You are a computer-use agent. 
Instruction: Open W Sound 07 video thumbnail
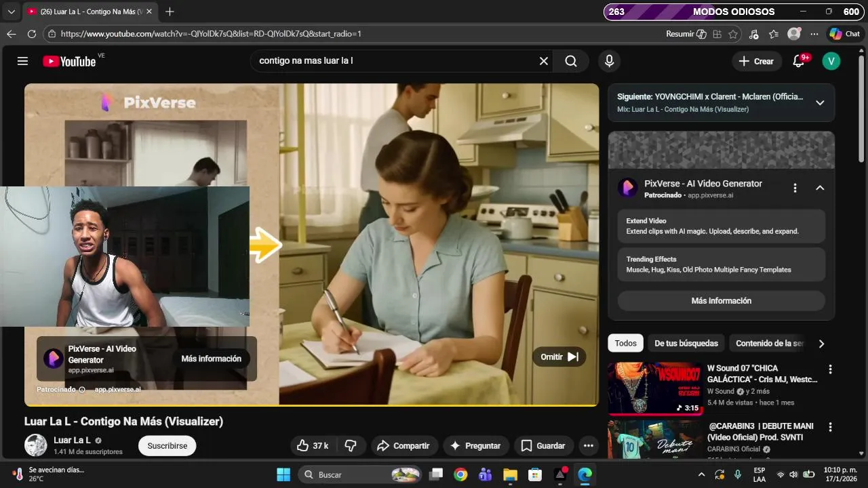coord(655,389)
